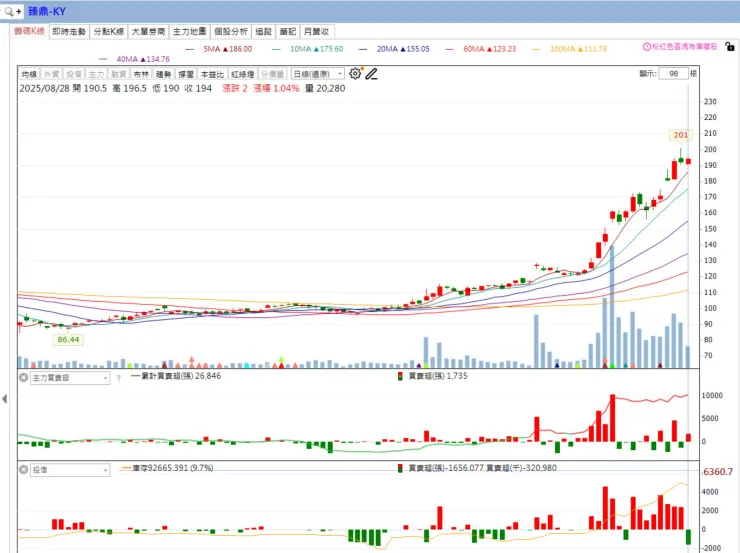Image resolution: width=740 pixels, height=553 pixels.
Task: Click the 買賣超(張) 1,735 legend
Action: click(433, 376)
